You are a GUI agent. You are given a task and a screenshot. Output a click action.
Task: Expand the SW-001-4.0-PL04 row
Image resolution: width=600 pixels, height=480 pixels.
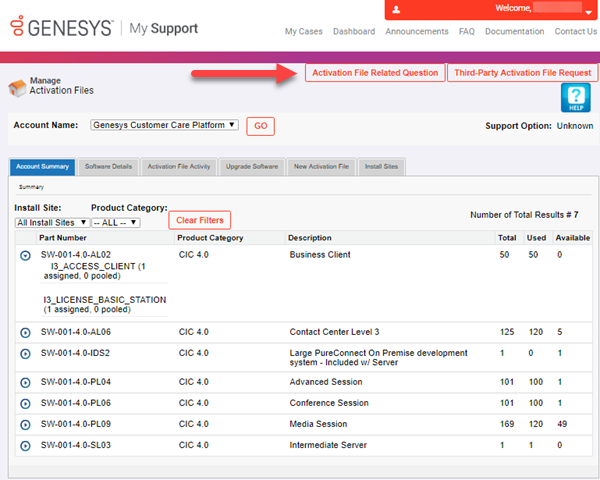(25, 382)
